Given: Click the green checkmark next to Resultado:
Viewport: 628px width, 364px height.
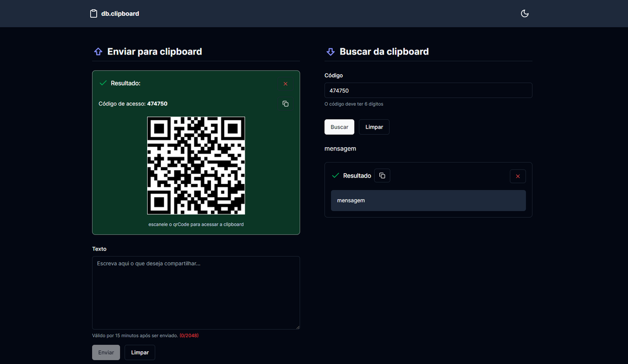Looking at the screenshot, I should [x=103, y=83].
